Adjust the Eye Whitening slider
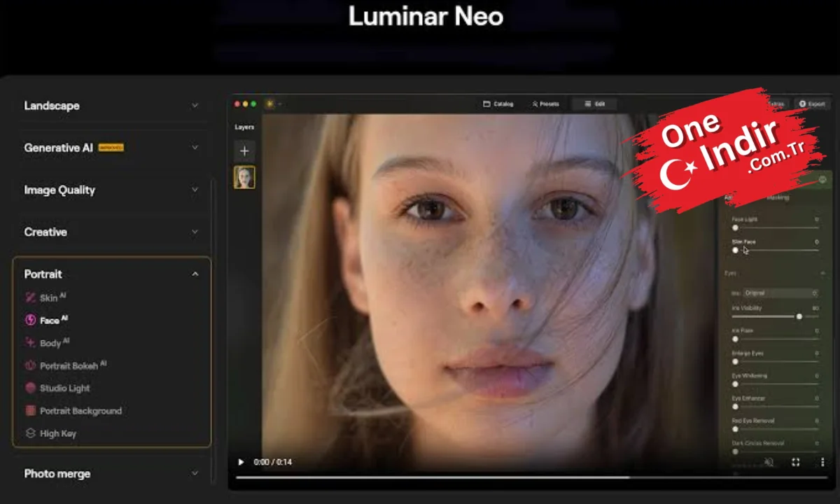The width and height of the screenshot is (840, 504). tap(776, 384)
